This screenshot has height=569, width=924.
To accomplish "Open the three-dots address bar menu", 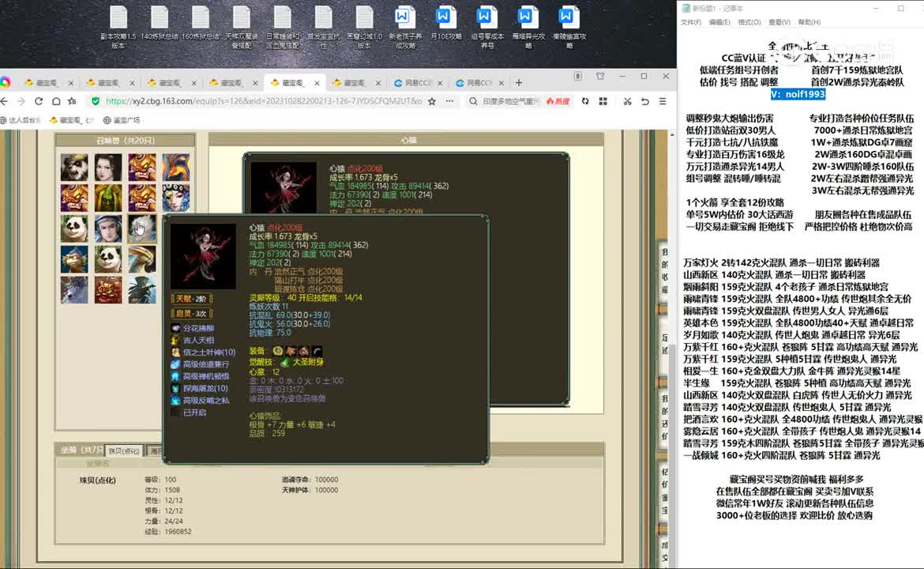I will tap(449, 101).
